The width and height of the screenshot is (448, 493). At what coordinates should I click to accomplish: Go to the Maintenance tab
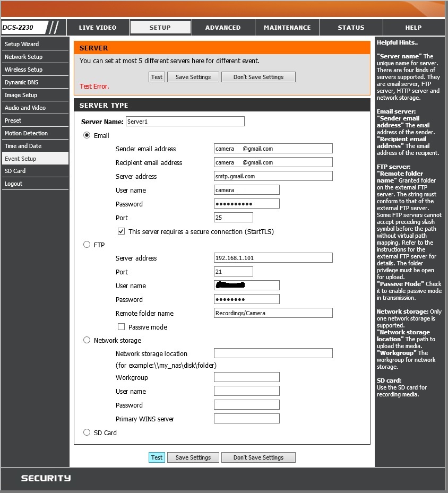(x=287, y=28)
